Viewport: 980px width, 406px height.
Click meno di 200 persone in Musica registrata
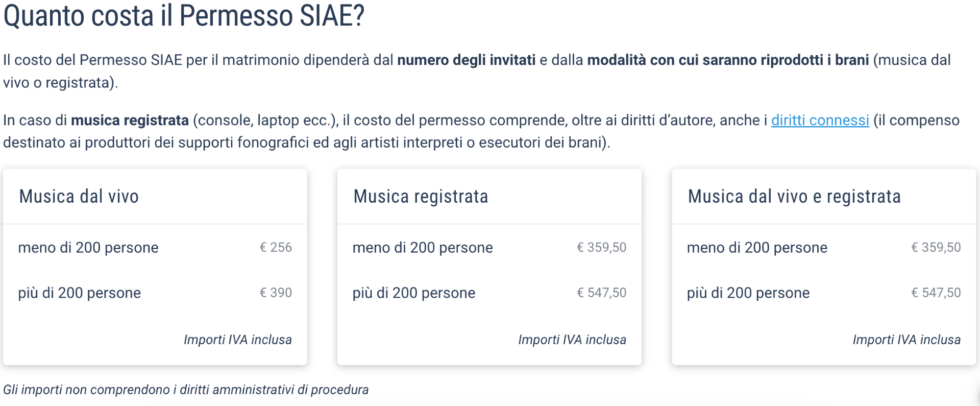(423, 248)
